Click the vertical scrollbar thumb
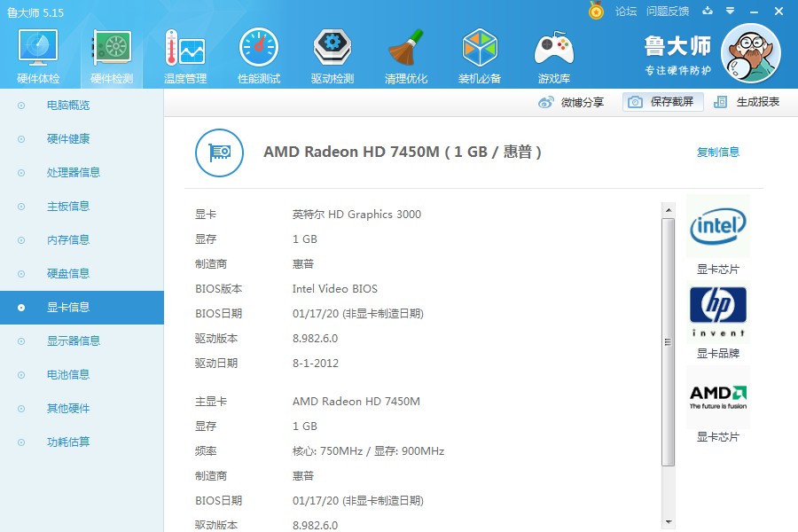This screenshot has height=532, width=798. tap(669, 342)
